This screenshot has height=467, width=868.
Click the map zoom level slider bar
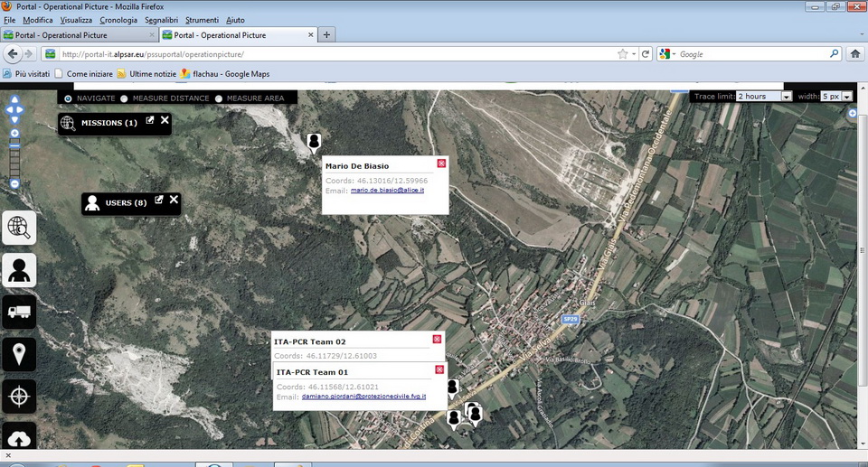tap(14, 159)
